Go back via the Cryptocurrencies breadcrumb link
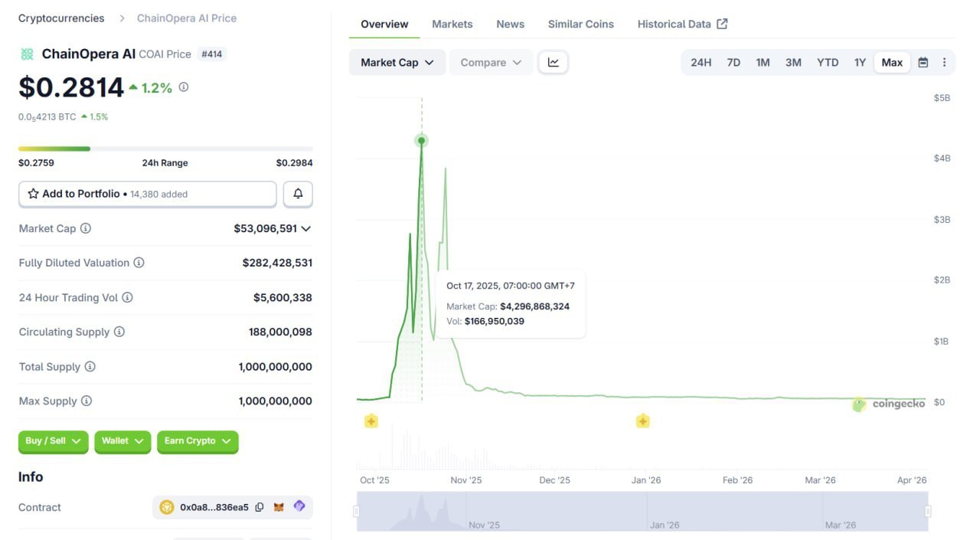The image size is (980, 540). pyautogui.click(x=61, y=18)
